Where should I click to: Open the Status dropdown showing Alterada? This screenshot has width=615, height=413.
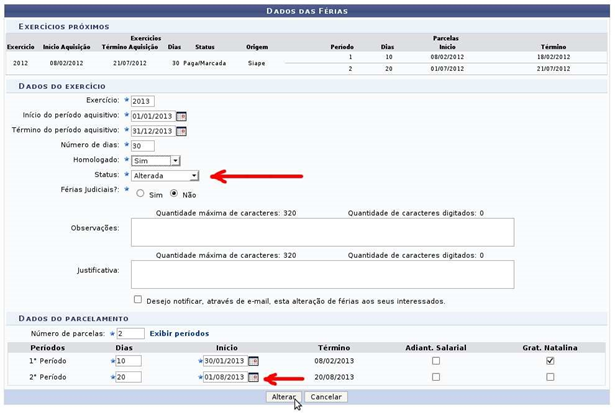coord(165,176)
